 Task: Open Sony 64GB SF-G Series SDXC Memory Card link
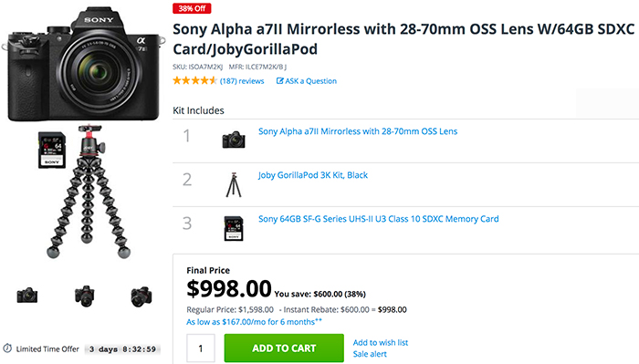point(379,219)
